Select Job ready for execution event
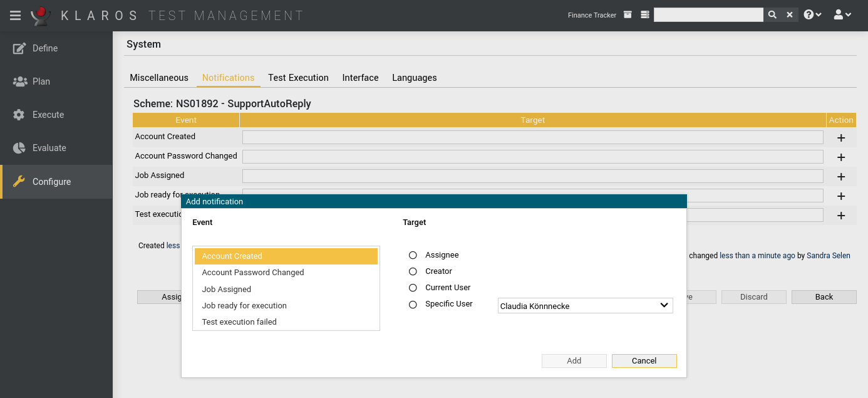868x398 pixels. pos(244,306)
